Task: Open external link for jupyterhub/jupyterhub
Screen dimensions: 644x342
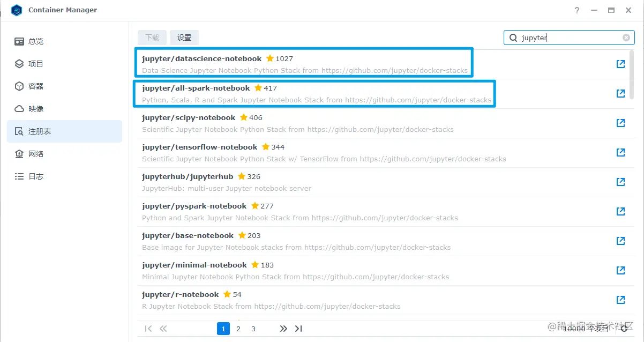Action: pyautogui.click(x=620, y=182)
